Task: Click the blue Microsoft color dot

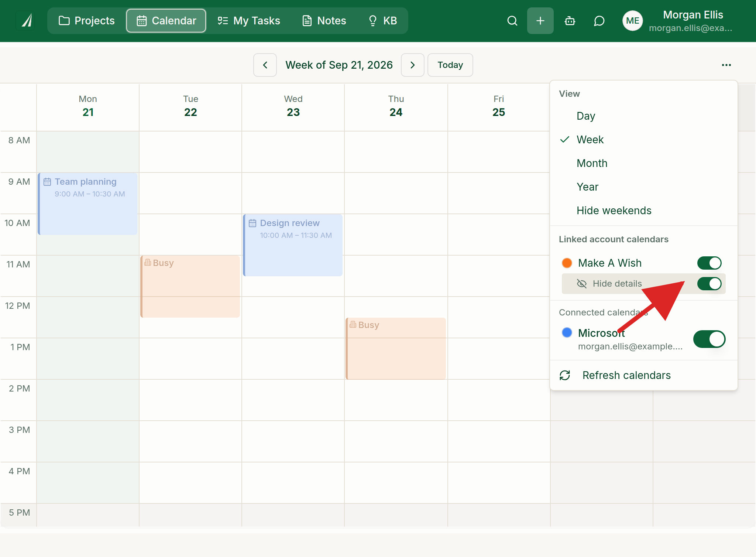Action: tap(567, 332)
